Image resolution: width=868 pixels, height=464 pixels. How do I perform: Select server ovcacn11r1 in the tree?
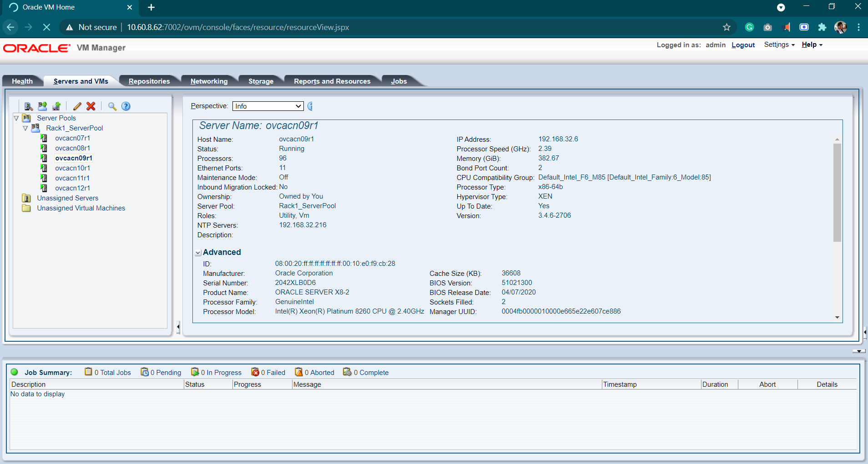pyautogui.click(x=72, y=178)
